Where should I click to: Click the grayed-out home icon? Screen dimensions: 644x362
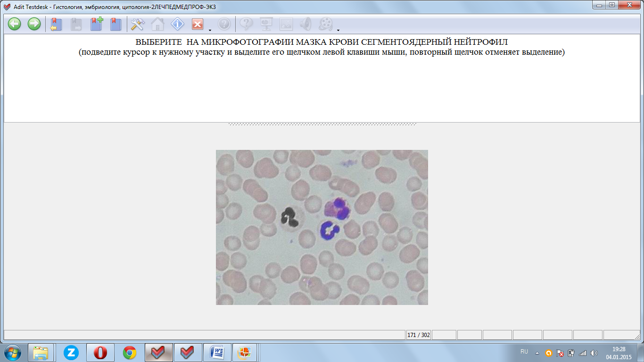click(x=157, y=24)
